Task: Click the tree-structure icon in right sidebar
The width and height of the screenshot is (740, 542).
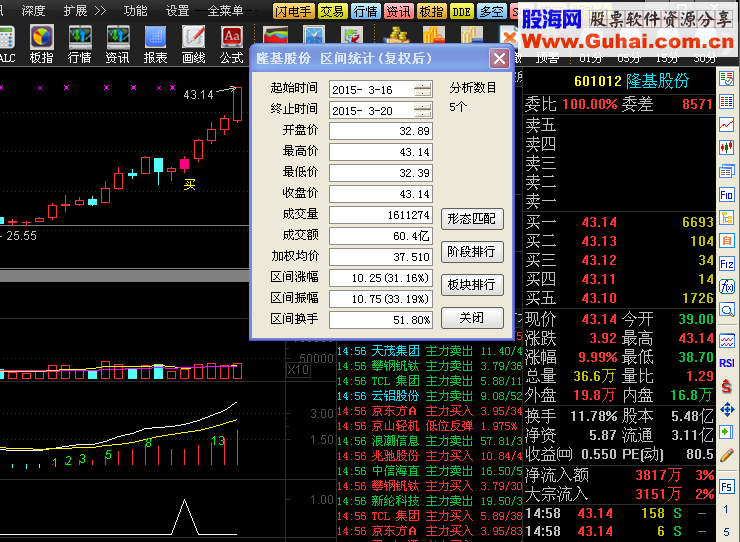Action: tap(727, 217)
